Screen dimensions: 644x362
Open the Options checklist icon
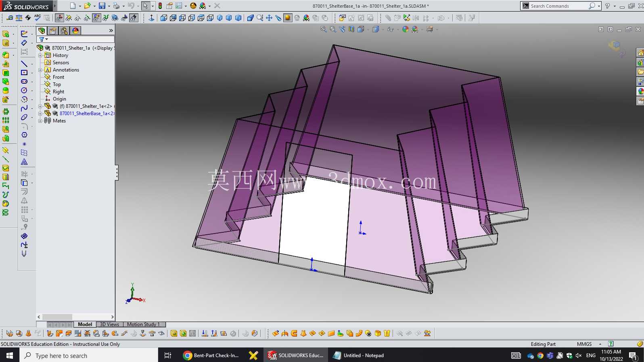(179, 6)
